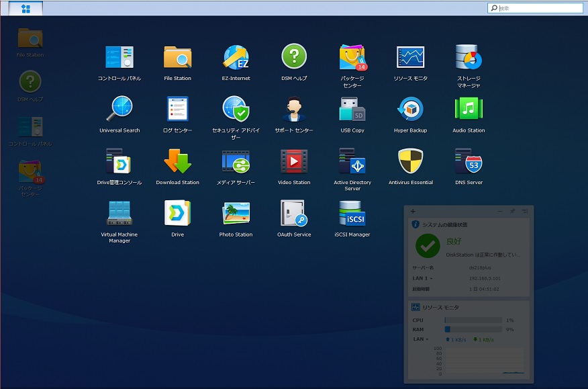Open Drive管理コンソール
The height and width of the screenshot is (389, 588).
[x=119, y=161]
